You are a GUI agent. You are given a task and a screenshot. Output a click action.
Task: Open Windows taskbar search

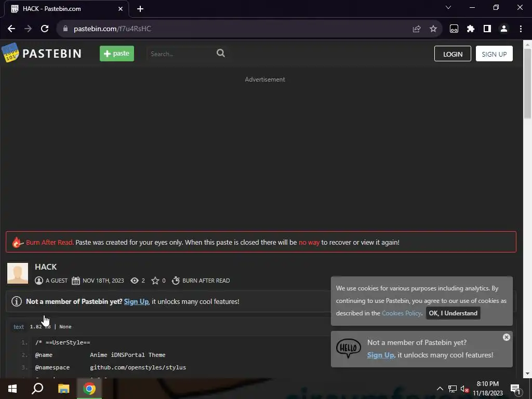(37, 389)
